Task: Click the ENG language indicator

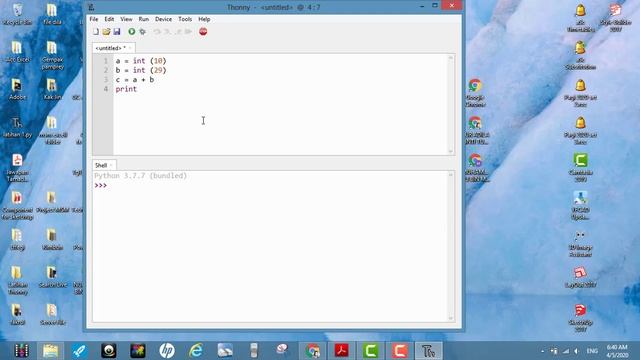Action: (x=592, y=351)
